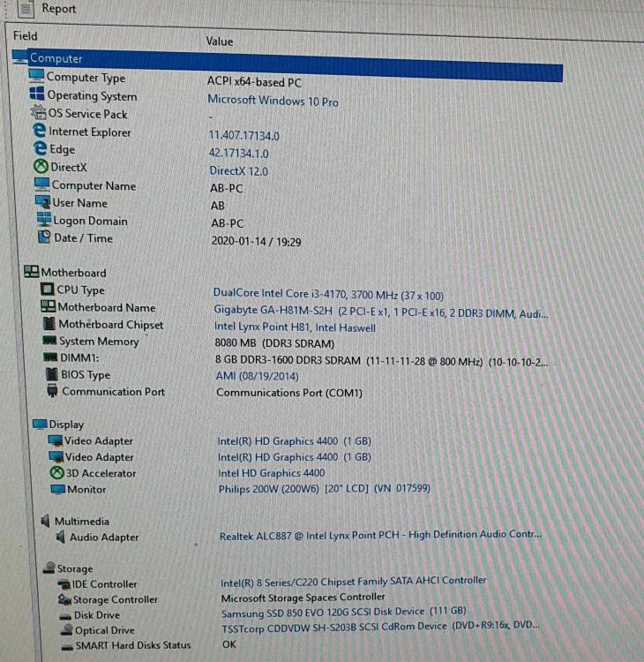644x662 pixels.
Task: Click the Operating System Windows logo icon
Action: 37,94
